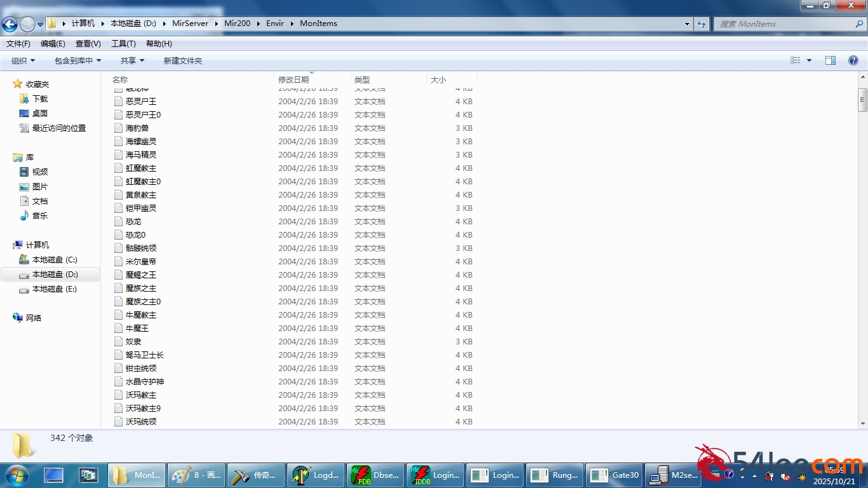This screenshot has height=488, width=868.
Task: Expand the view options dropdown arrow
Action: tap(809, 60)
